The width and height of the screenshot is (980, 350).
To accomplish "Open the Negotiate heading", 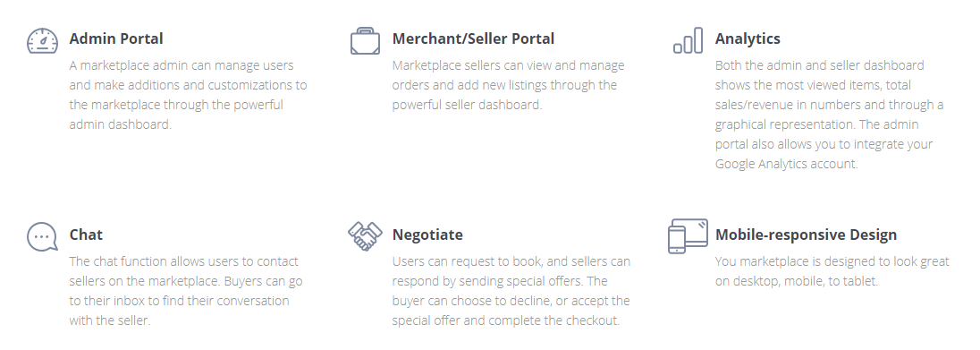I will coord(427,235).
